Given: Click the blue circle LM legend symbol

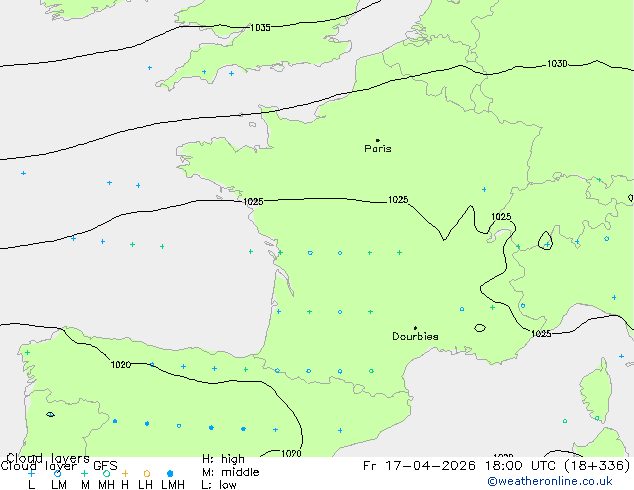Looking at the screenshot, I should coord(57,473).
